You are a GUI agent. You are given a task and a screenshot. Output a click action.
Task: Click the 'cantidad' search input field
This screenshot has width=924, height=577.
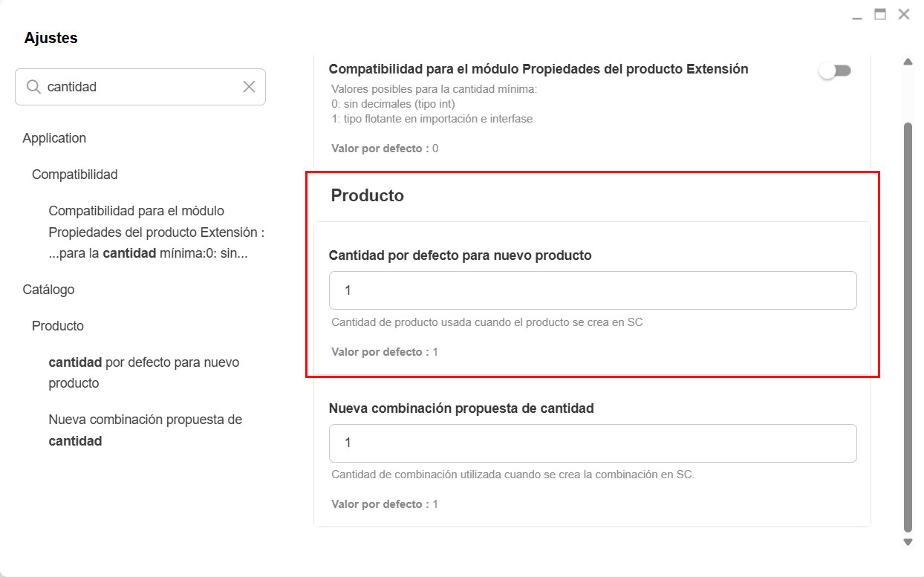click(x=141, y=87)
